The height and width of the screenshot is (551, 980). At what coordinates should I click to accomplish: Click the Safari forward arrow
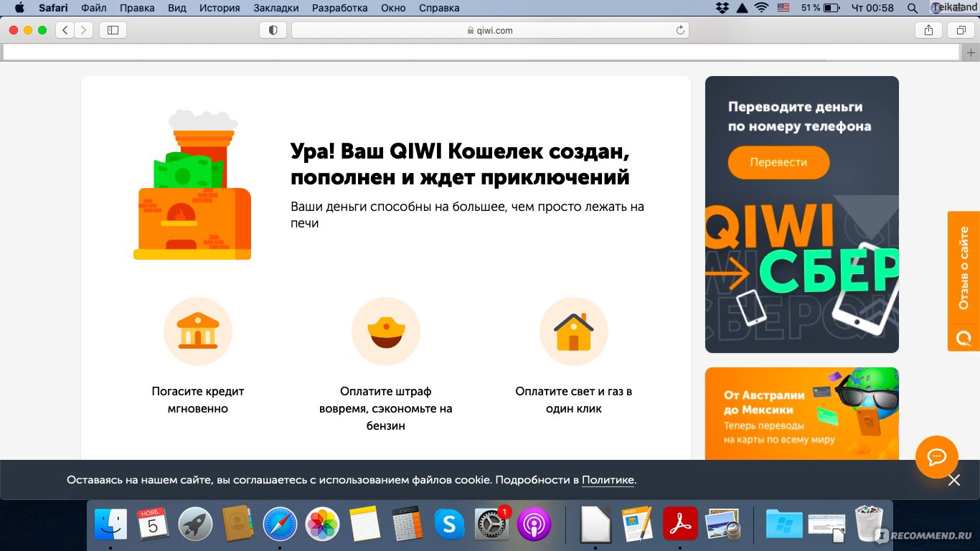[84, 30]
